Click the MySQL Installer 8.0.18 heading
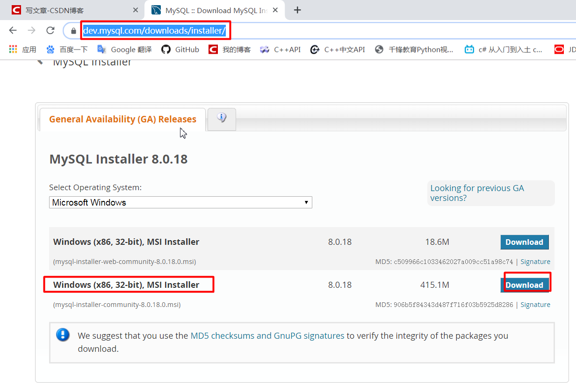Image resolution: width=576 pixels, height=392 pixels. coord(118,159)
